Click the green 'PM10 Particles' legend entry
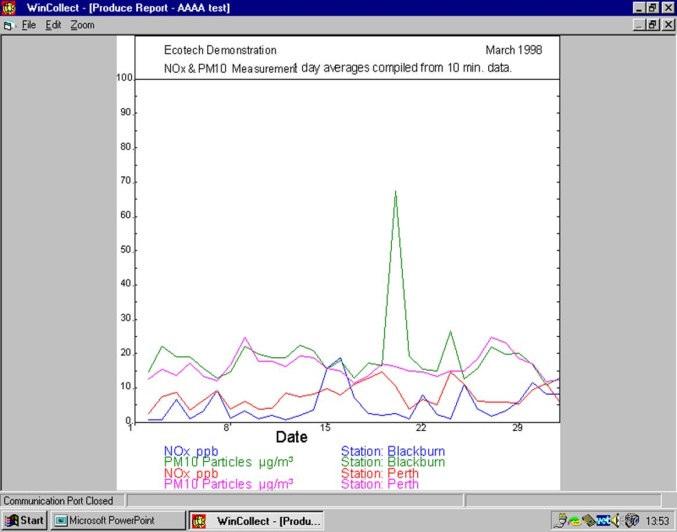This screenshot has height=532, width=677. tap(228, 462)
